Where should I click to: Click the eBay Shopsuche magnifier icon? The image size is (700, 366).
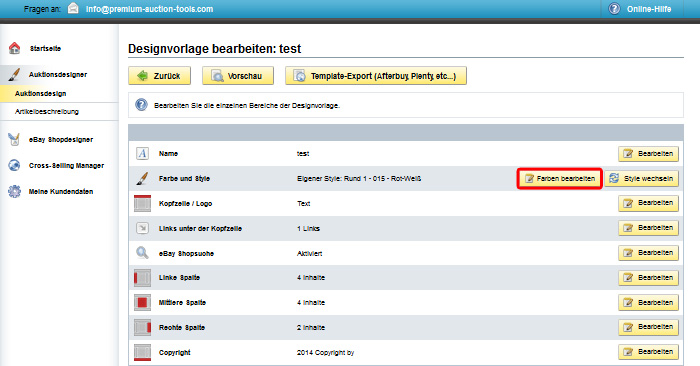(142, 253)
